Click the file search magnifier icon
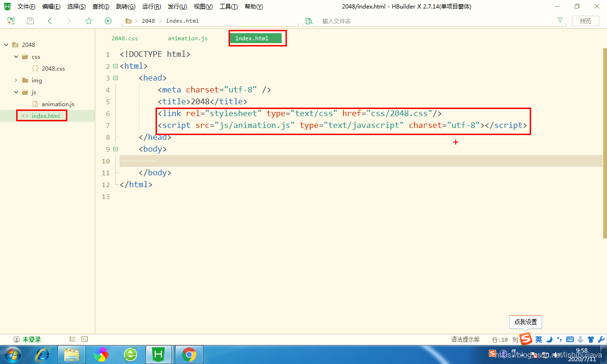This screenshot has width=607, height=364. [x=309, y=21]
